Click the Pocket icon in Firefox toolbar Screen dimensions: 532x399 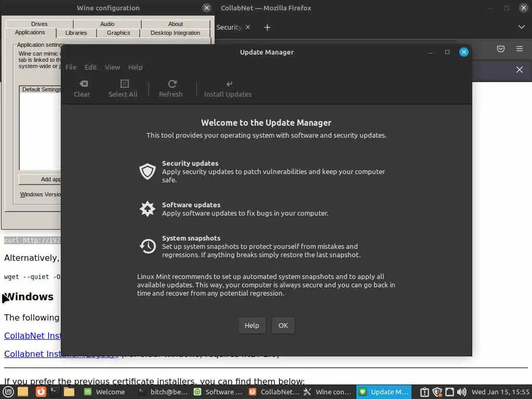(500, 49)
